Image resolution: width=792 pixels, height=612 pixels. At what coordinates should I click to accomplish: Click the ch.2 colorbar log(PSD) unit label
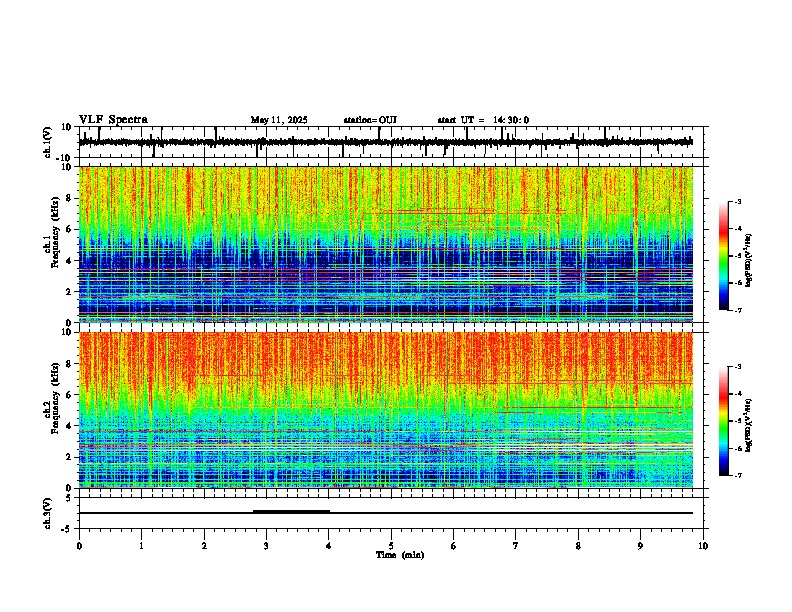748,425
